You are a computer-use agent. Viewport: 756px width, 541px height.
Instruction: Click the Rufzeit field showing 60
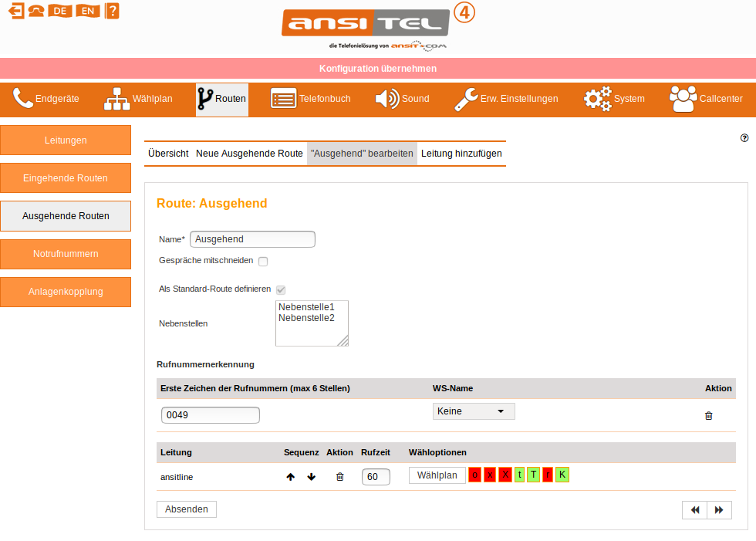tap(375, 477)
